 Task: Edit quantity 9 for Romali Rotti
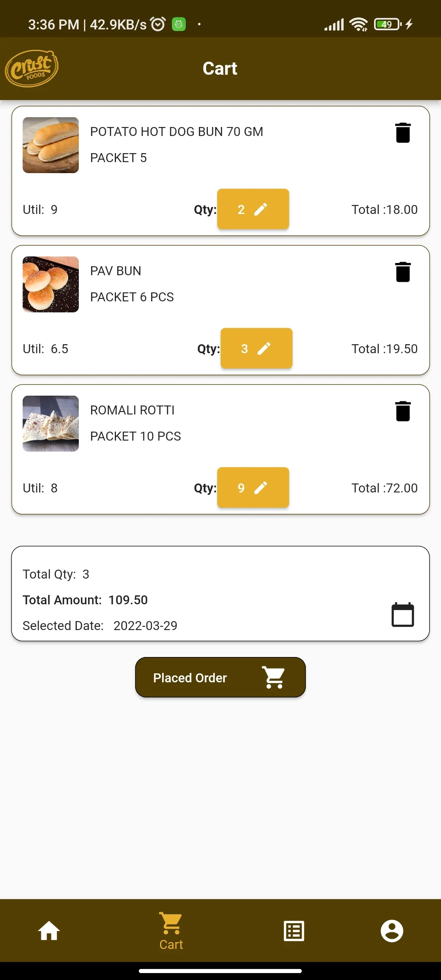click(x=253, y=488)
